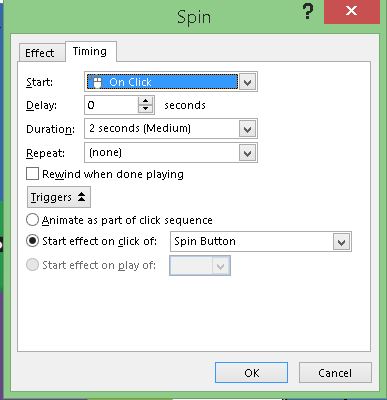Decrease Delay with the down arrow
The height and width of the screenshot is (400, 387).
tap(145, 109)
